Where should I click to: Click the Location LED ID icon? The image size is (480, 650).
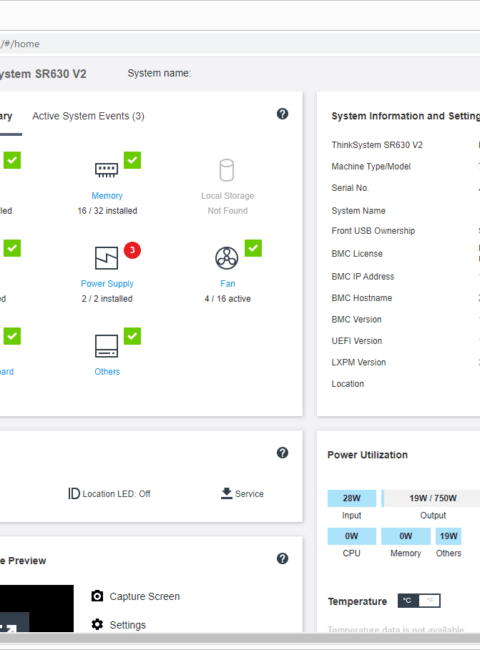point(74,493)
